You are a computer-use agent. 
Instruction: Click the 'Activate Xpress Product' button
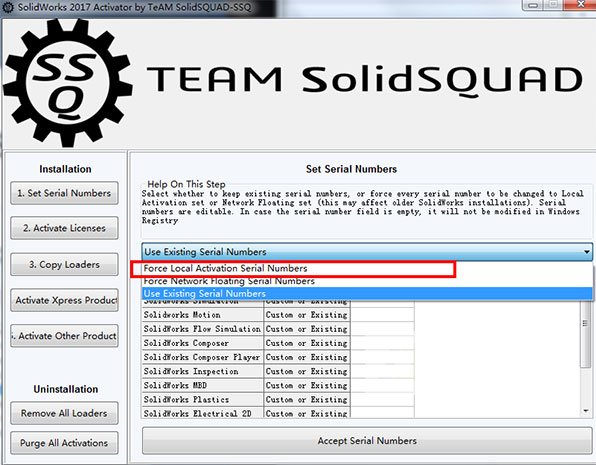point(64,300)
